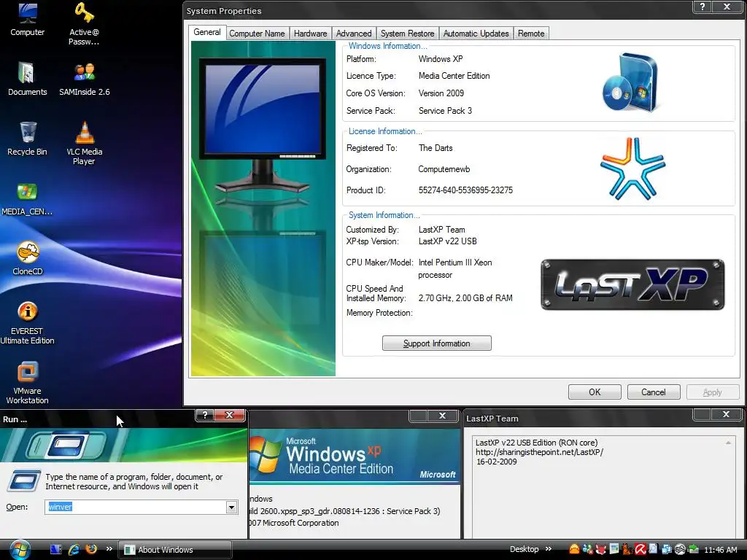The width and height of the screenshot is (747, 560).
Task: Launch Firefox from quick launch
Action: point(91,549)
